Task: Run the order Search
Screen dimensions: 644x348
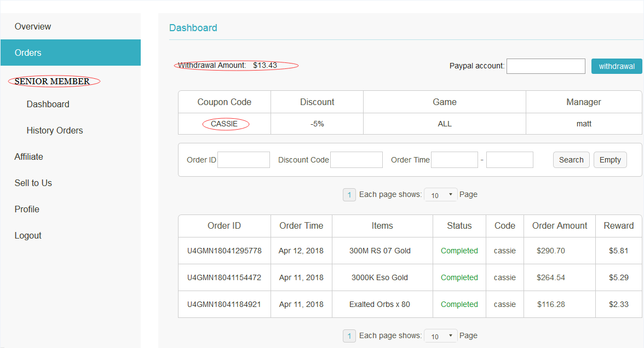Action: (x=571, y=160)
